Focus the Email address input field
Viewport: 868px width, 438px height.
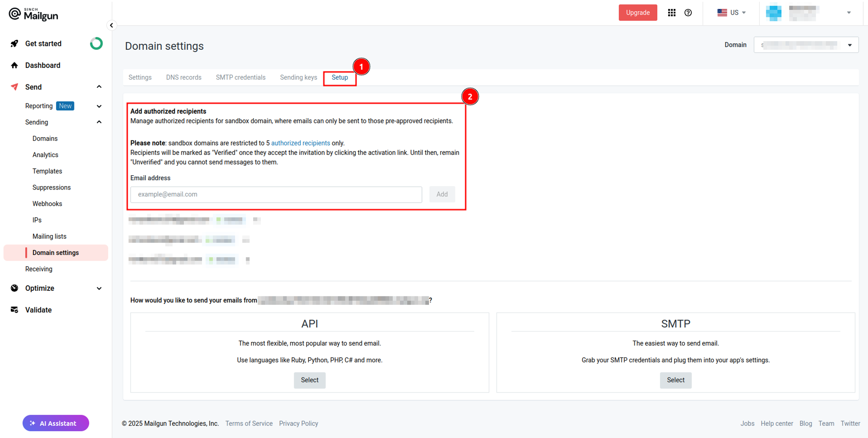pyautogui.click(x=276, y=195)
